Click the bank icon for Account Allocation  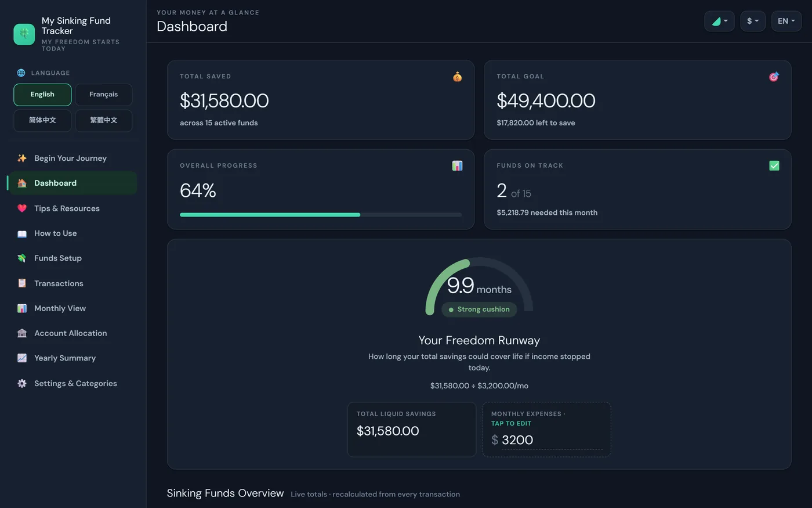click(22, 333)
